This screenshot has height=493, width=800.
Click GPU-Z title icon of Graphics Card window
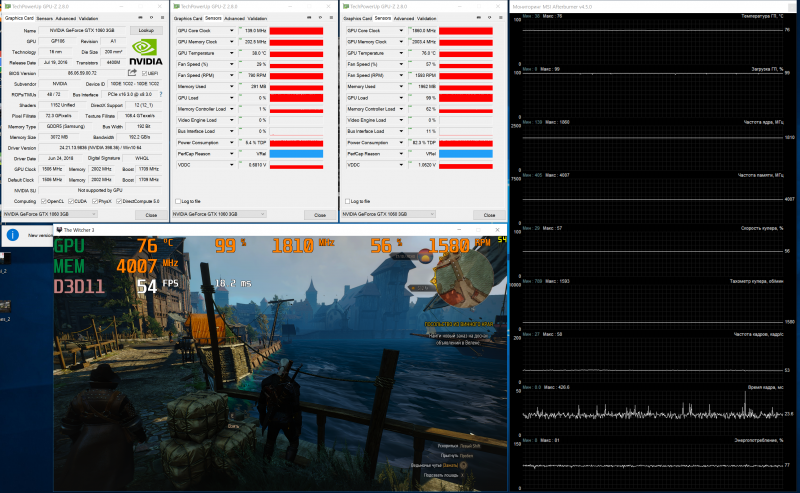click(7, 7)
